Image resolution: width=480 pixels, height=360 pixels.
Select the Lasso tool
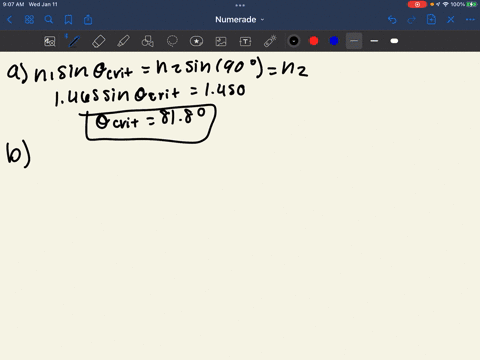172,41
